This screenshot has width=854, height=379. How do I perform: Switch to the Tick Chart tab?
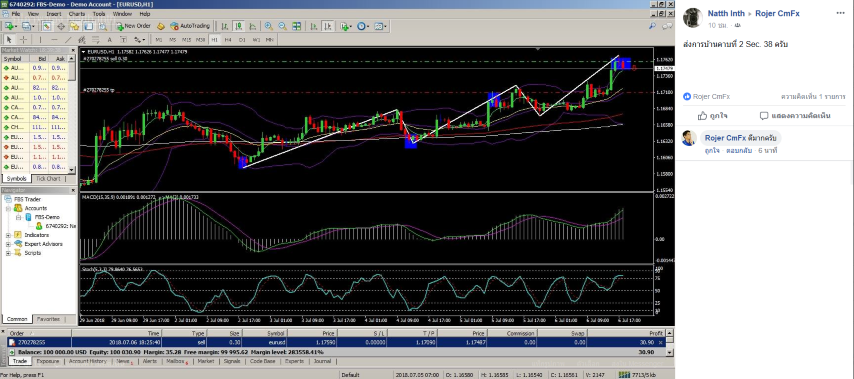pyautogui.click(x=48, y=179)
